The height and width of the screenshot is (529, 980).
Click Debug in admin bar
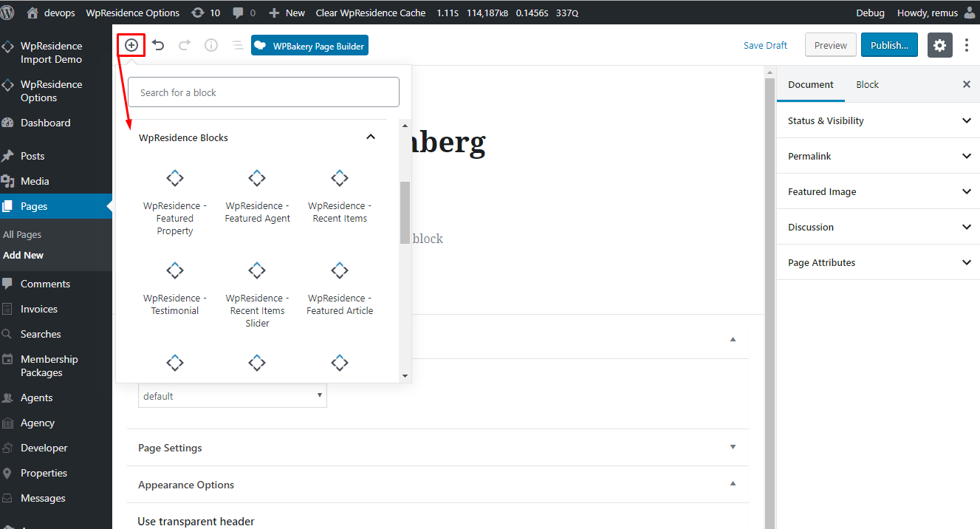point(870,13)
